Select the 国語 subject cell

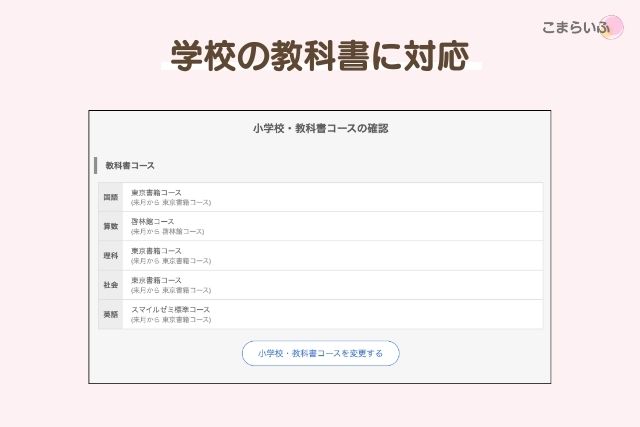pyautogui.click(x=111, y=197)
